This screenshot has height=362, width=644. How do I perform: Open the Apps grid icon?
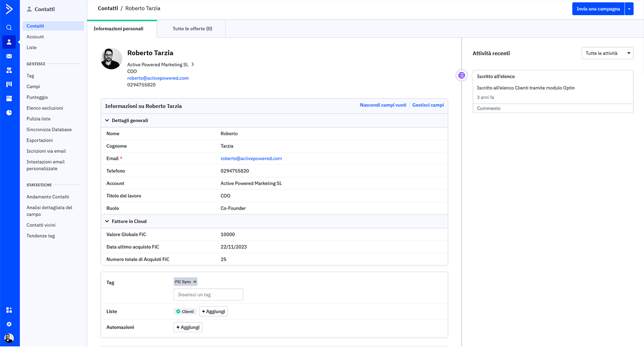tap(9, 310)
